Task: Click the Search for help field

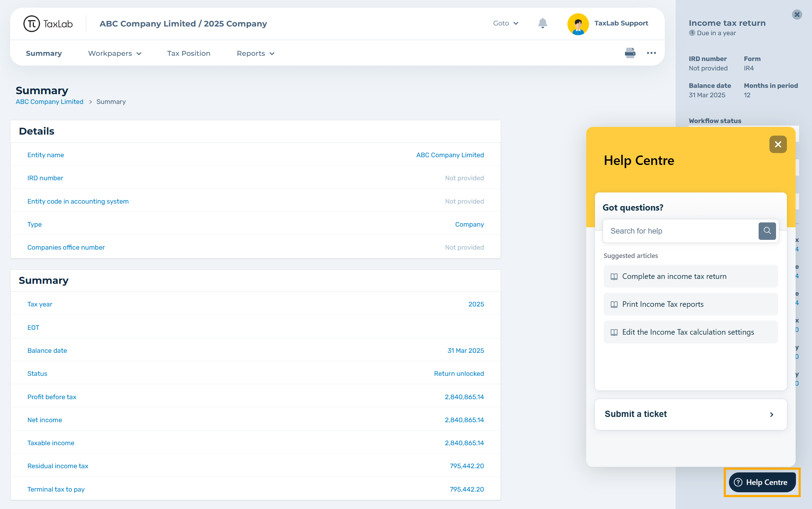Action: point(680,231)
